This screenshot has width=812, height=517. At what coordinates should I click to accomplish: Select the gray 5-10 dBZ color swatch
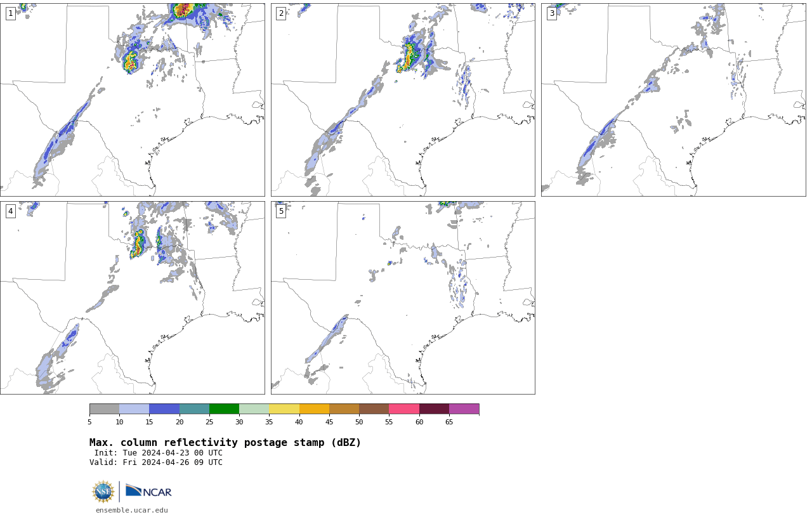[104, 409]
